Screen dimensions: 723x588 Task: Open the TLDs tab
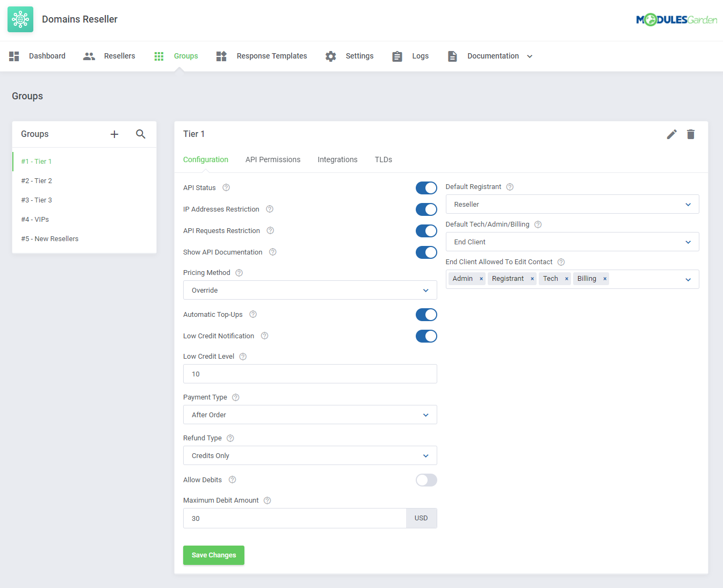[x=383, y=159]
